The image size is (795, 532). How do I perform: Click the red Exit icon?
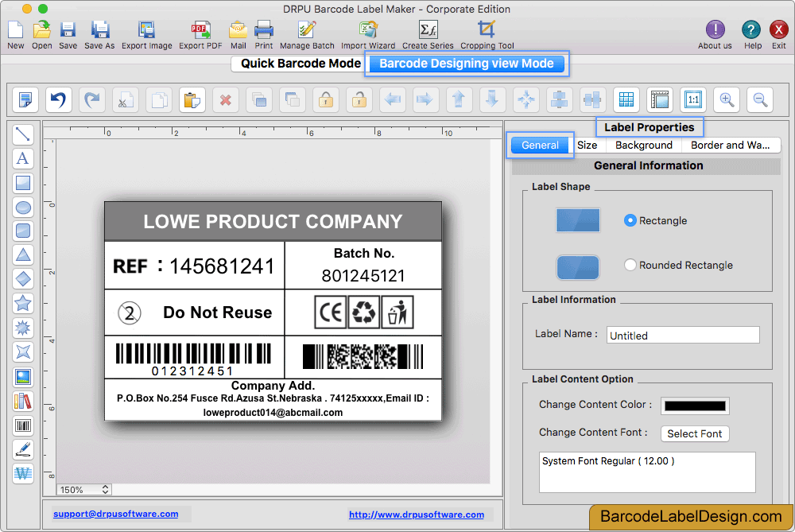click(779, 29)
